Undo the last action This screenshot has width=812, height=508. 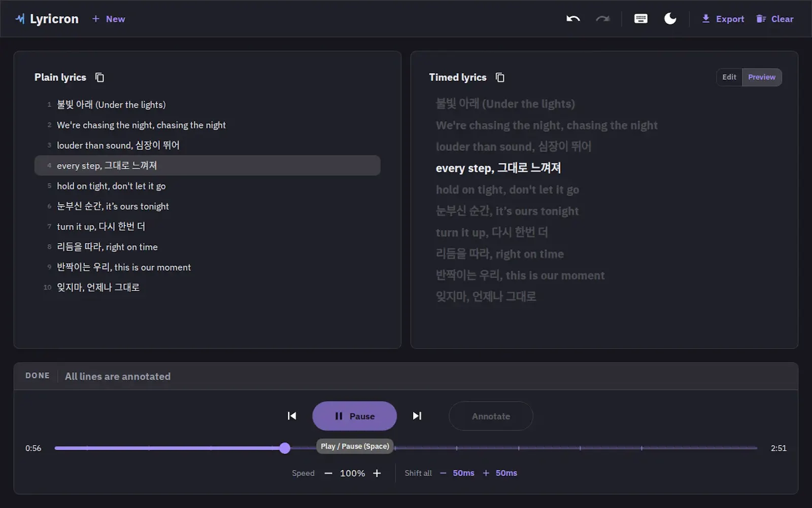point(573,19)
